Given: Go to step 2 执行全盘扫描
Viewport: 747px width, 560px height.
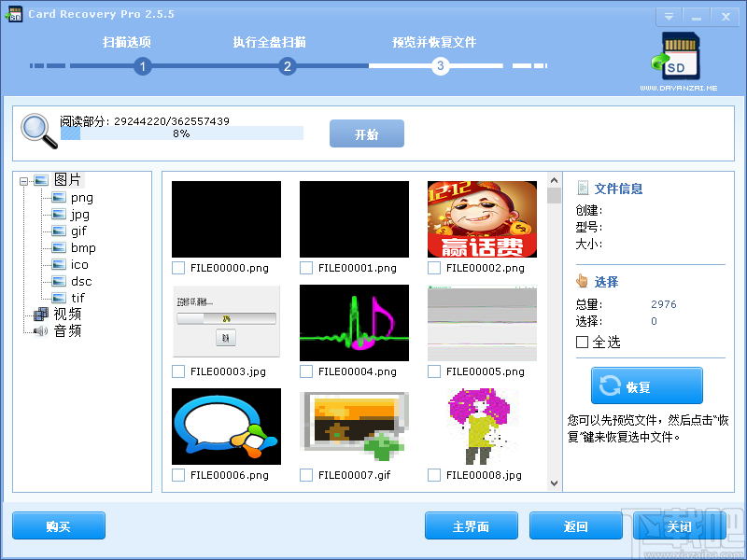Looking at the screenshot, I should [288, 66].
